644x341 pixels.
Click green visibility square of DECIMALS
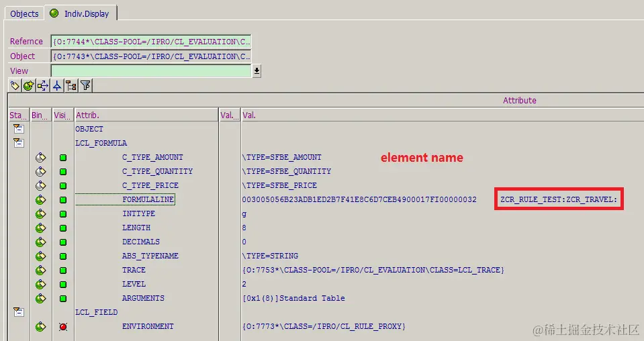63,242
